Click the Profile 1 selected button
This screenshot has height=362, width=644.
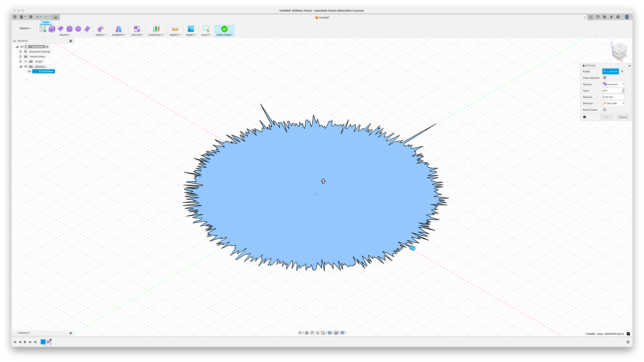click(x=611, y=71)
